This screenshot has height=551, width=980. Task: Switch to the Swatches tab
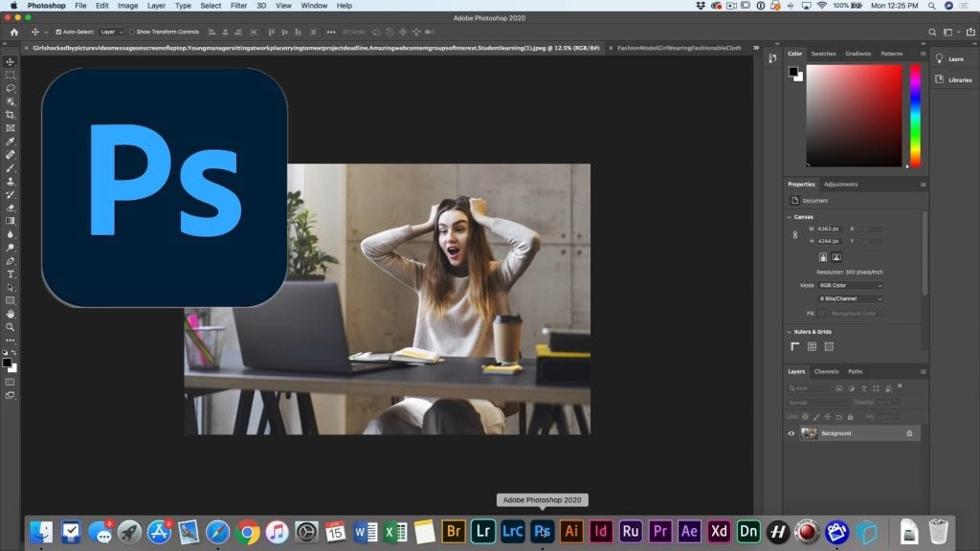tap(823, 54)
